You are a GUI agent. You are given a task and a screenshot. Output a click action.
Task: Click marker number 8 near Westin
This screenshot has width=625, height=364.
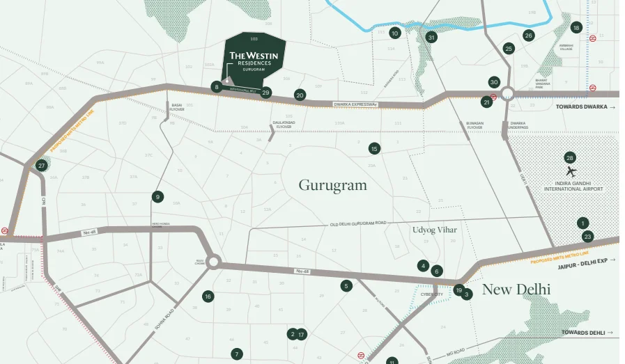pos(217,87)
